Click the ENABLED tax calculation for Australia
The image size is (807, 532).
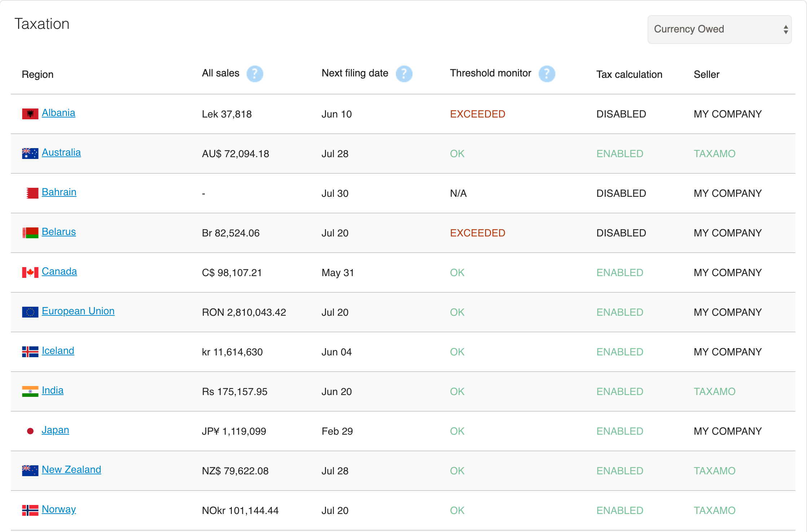619,154
